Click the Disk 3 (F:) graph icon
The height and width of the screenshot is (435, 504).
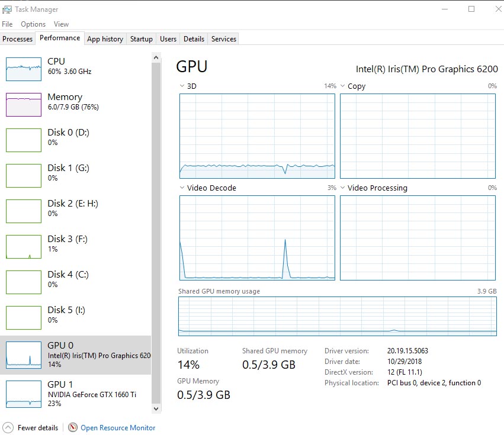coord(24,247)
